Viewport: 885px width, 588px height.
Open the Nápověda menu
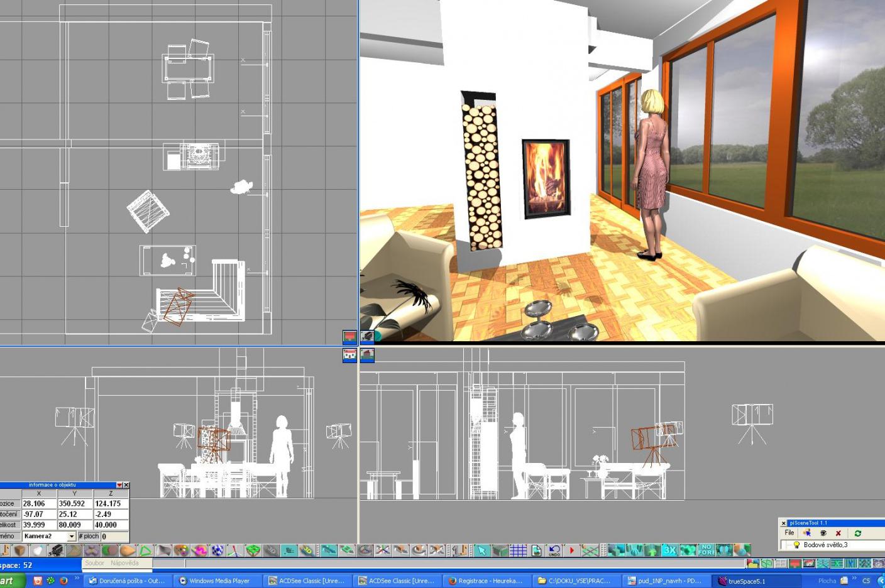[126, 563]
